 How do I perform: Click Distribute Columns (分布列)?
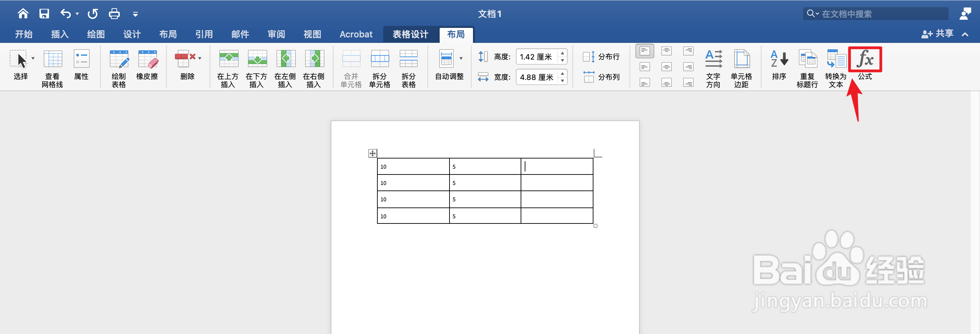point(601,77)
